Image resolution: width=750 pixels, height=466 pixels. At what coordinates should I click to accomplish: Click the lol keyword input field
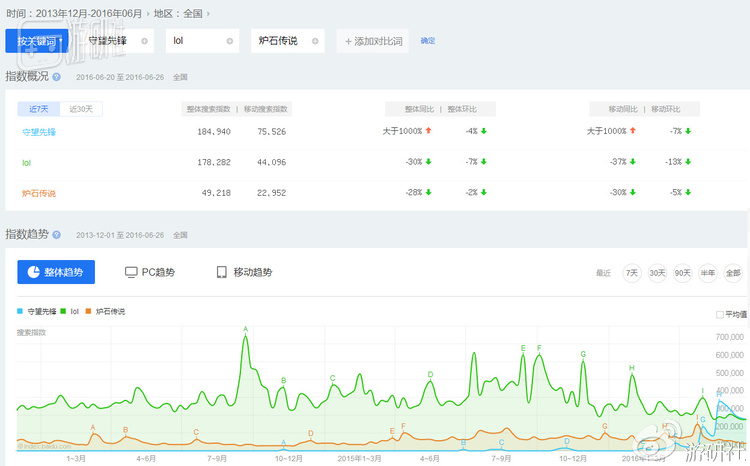(x=202, y=41)
